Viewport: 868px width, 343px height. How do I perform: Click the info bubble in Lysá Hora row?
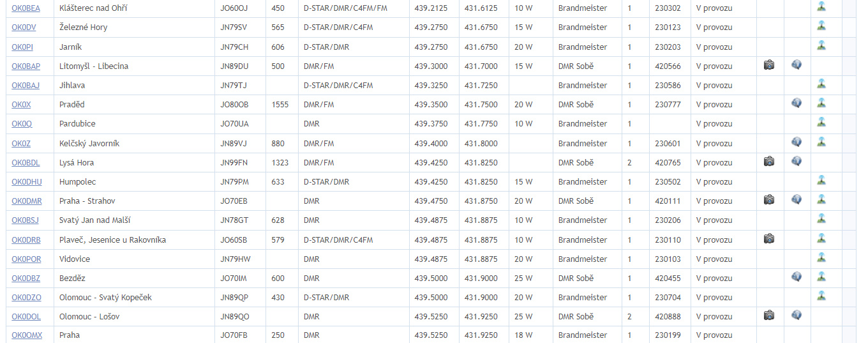click(797, 162)
